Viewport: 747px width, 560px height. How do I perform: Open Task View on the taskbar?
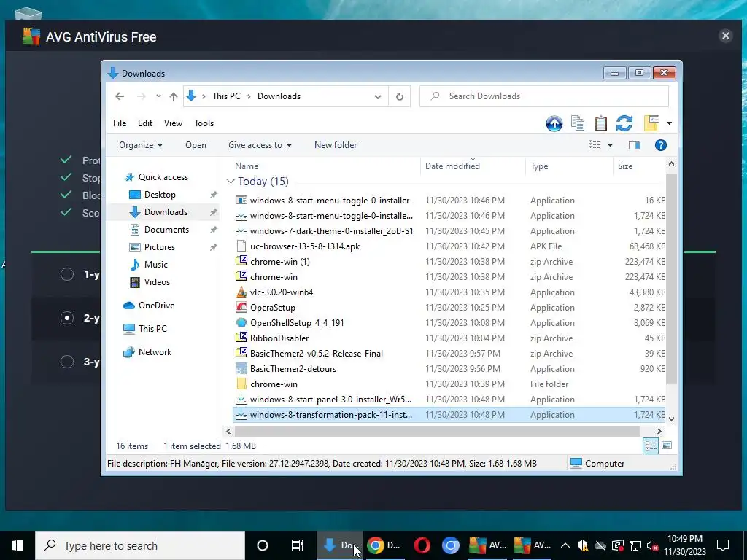[298, 545]
